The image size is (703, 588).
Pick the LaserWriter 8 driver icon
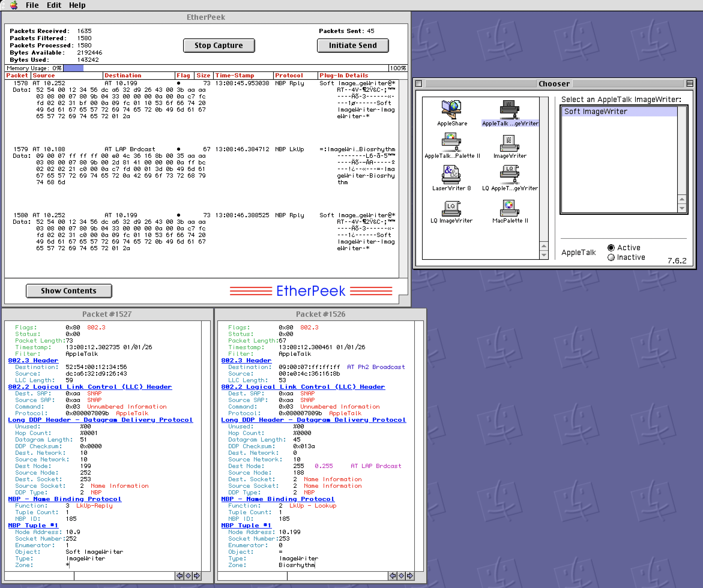(451, 175)
